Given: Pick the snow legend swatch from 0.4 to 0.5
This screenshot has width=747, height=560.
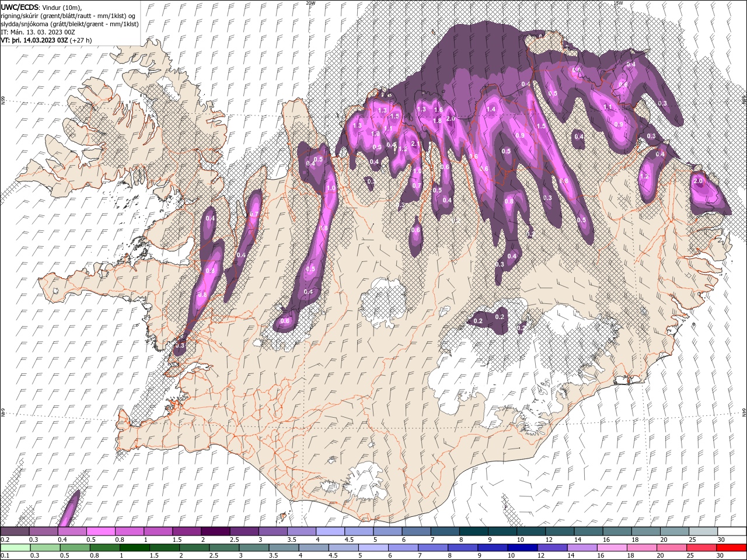Looking at the screenshot, I should pos(72,531).
